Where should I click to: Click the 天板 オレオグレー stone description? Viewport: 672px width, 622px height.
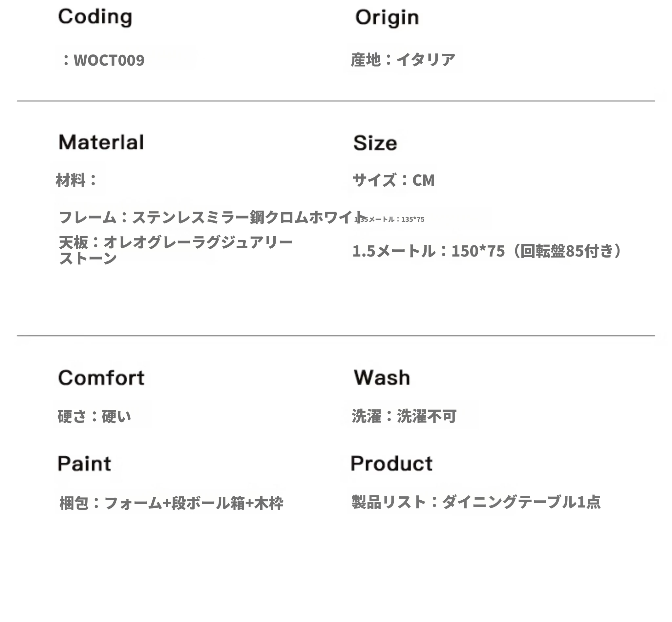tap(176, 250)
